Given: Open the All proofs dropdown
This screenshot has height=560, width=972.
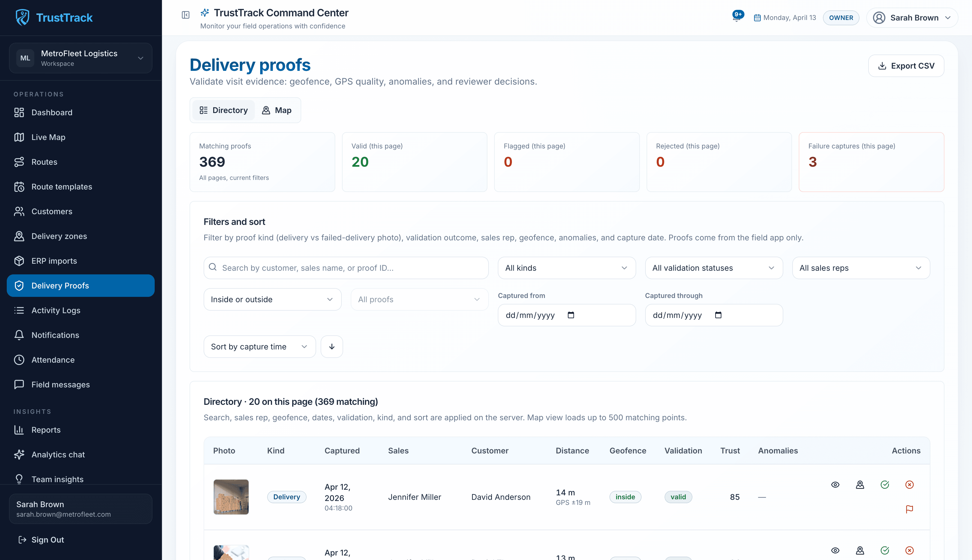Looking at the screenshot, I should (419, 300).
